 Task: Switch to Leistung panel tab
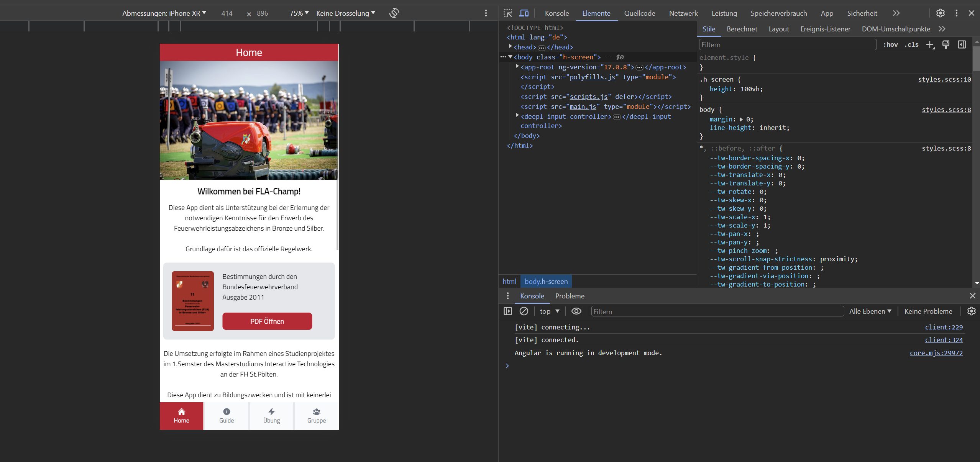tap(724, 13)
